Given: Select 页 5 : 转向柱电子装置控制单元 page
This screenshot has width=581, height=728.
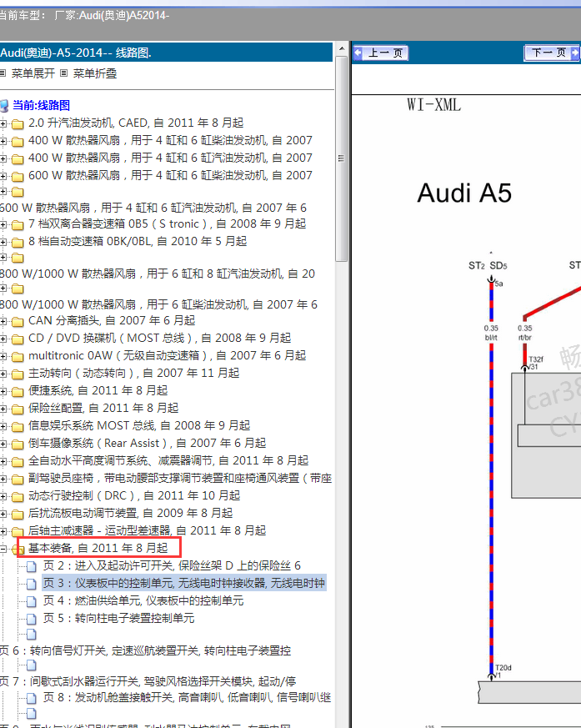Looking at the screenshot, I should (119, 618).
